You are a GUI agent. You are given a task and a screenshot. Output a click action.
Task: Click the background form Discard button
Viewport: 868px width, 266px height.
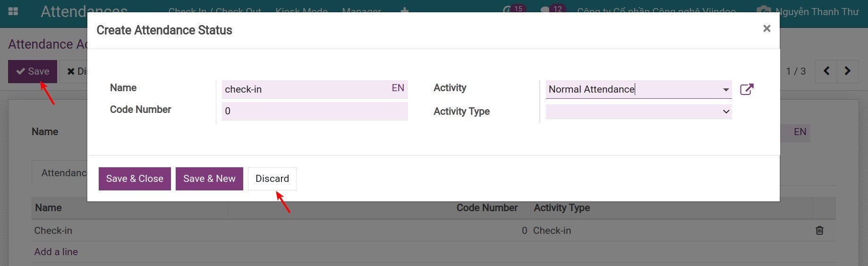pyautogui.click(x=74, y=71)
